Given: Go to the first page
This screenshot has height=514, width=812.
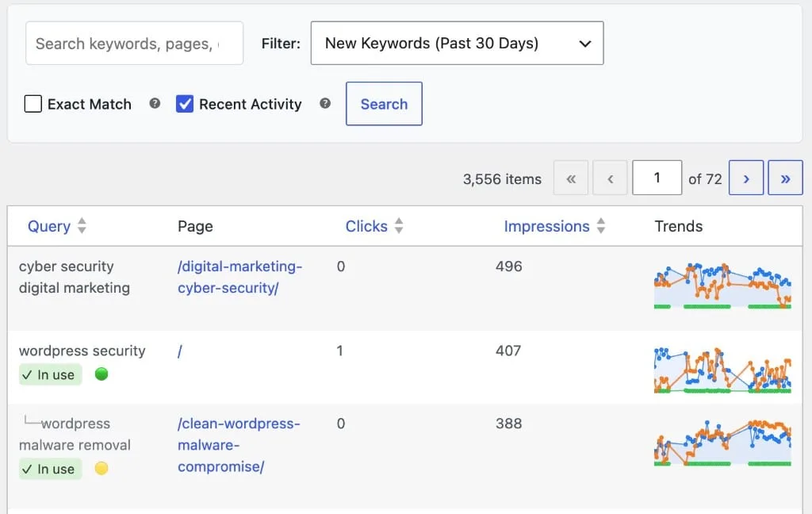Looking at the screenshot, I should (571, 178).
